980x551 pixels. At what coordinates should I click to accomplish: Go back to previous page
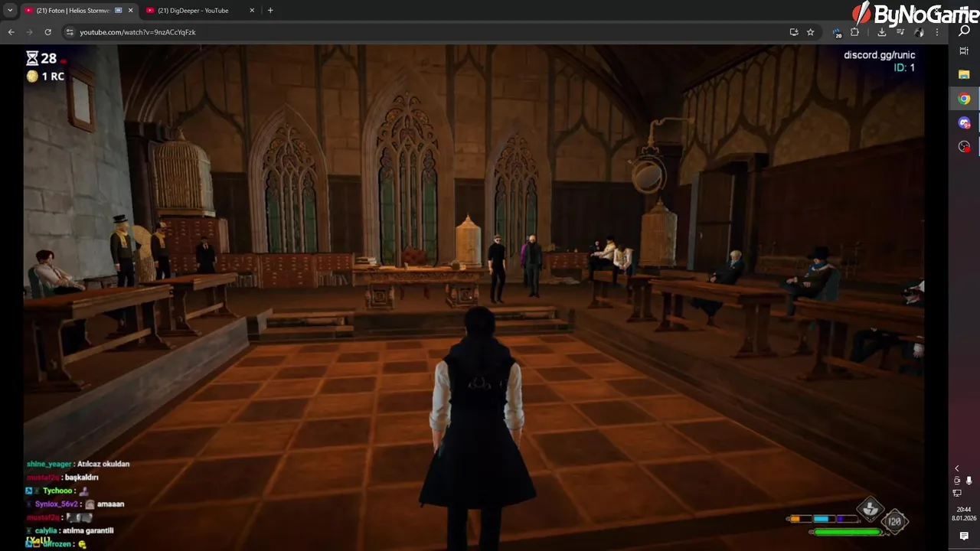coord(11,32)
